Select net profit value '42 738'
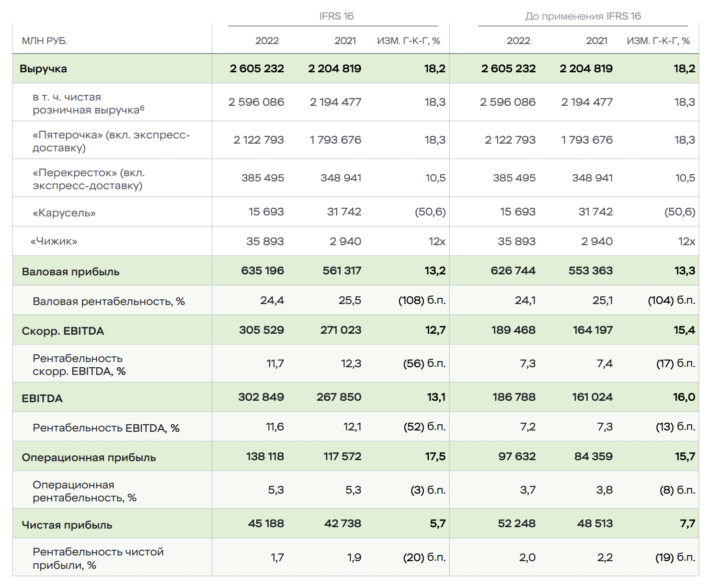The width and height of the screenshot is (709, 588). coord(343,523)
